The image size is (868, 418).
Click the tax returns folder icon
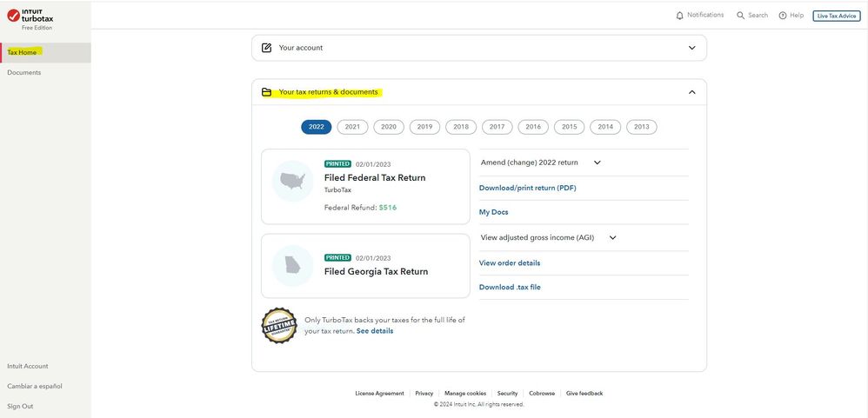coord(266,92)
